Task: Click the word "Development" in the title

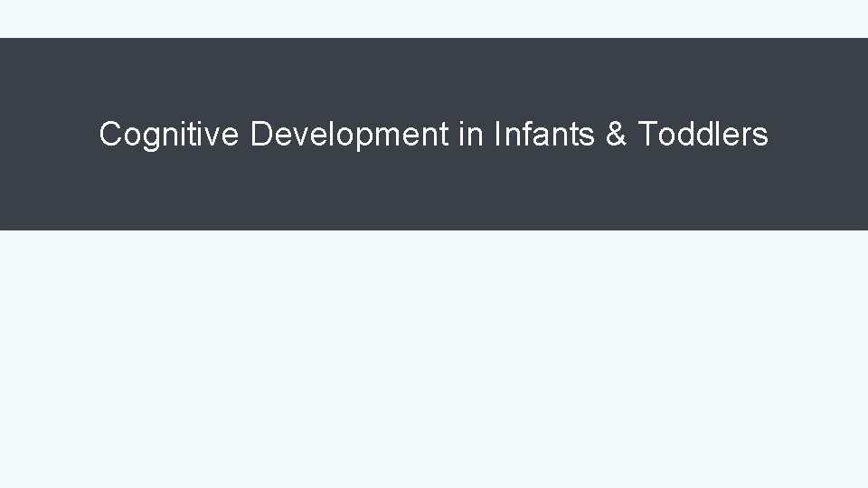Action: coord(349,136)
